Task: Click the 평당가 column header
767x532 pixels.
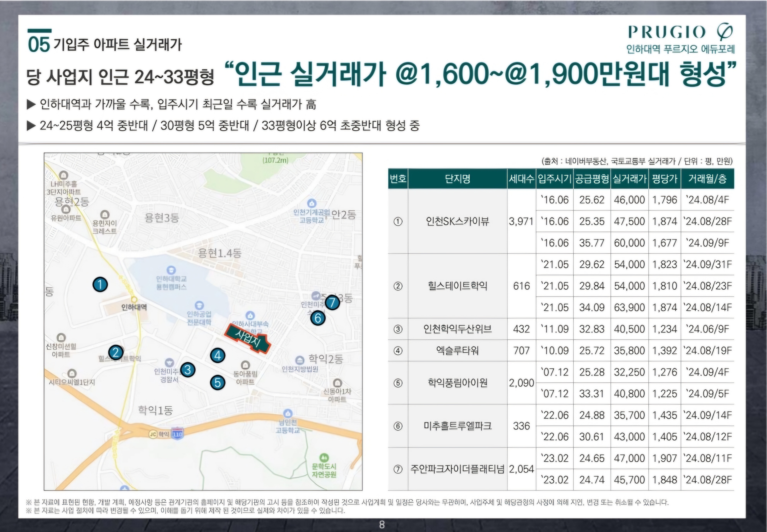Action: click(665, 179)
